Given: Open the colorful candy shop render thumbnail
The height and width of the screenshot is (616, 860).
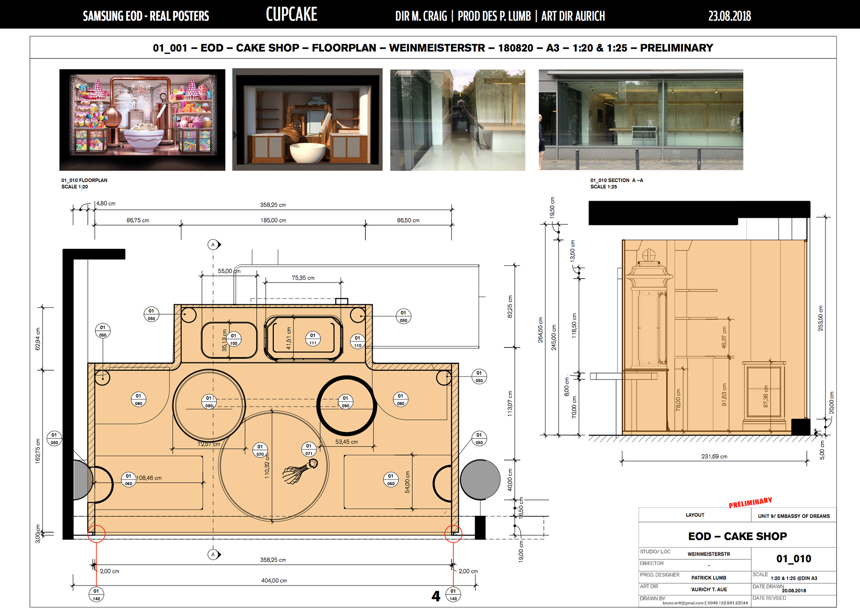Looking at the screenshot, I should coord(142,120).
